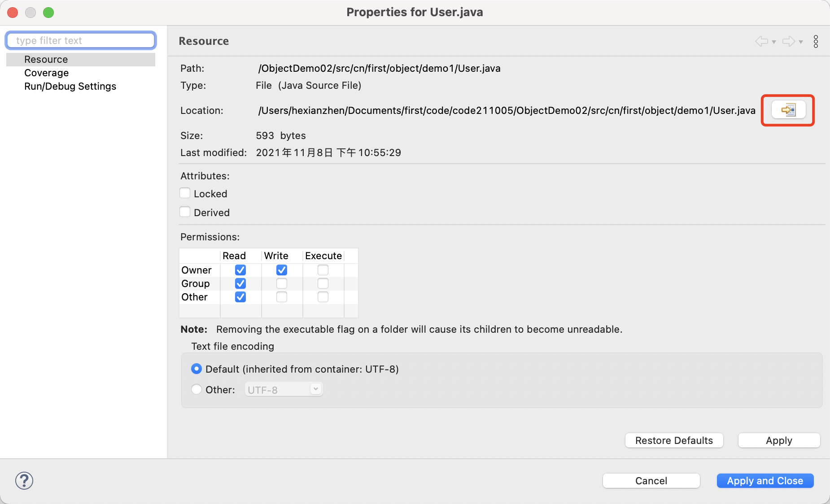The width and height of the screenshot is (830, 504).
Task: Expand the forward history dropdown arrow
Action: [801, 42]
